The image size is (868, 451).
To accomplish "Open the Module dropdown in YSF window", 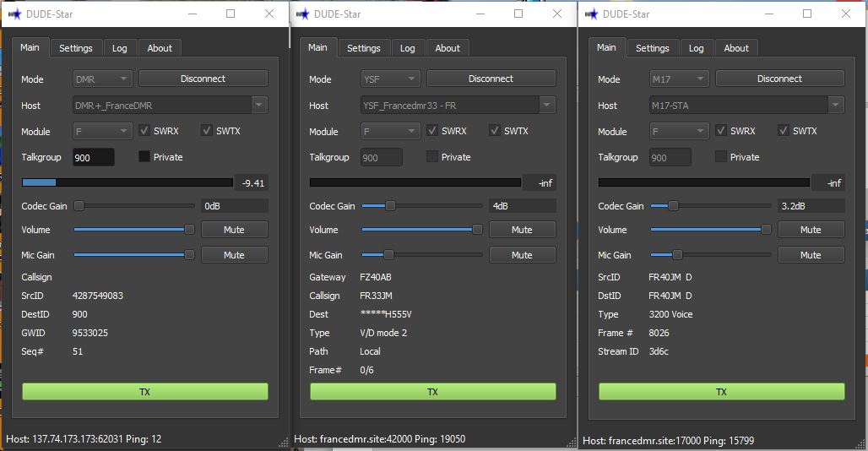I will click(x=390, y=131).
